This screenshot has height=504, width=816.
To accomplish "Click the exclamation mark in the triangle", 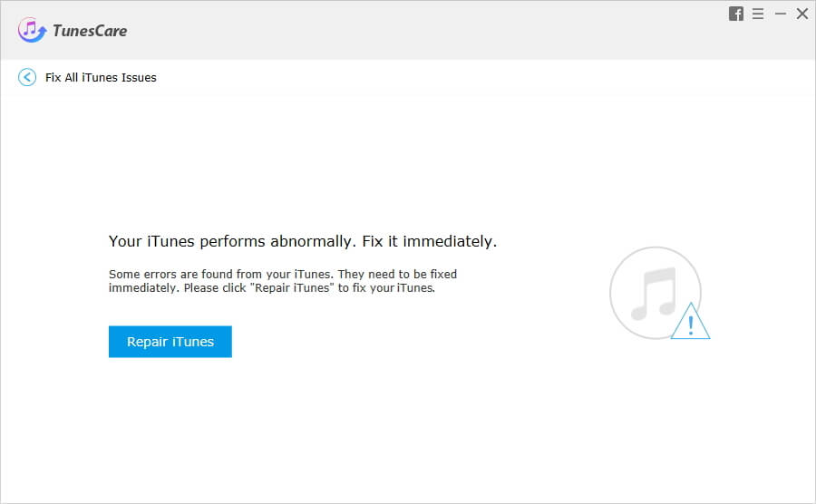I will [x=692, y=324].
